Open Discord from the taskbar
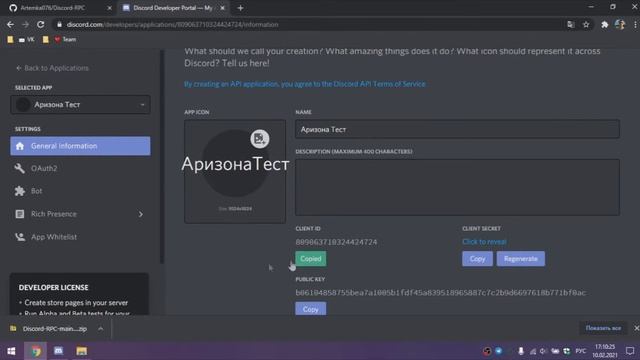This screenshot has height=360, width=640. tap(58, 351)
